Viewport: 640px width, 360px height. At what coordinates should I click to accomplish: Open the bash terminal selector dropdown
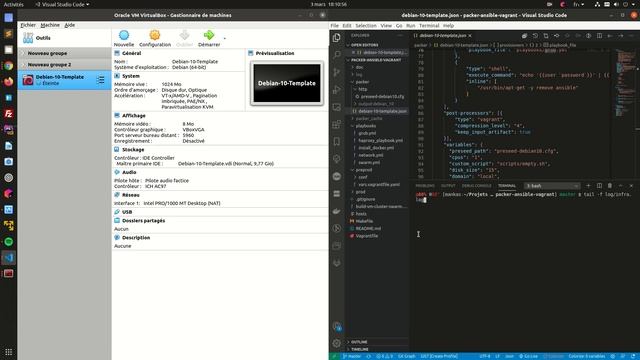(552, 186)
